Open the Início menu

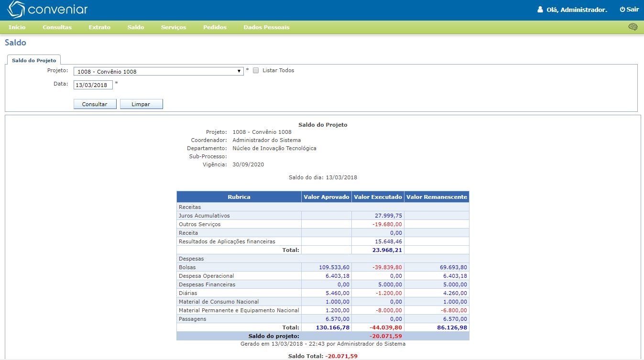(x=17, y=27)
